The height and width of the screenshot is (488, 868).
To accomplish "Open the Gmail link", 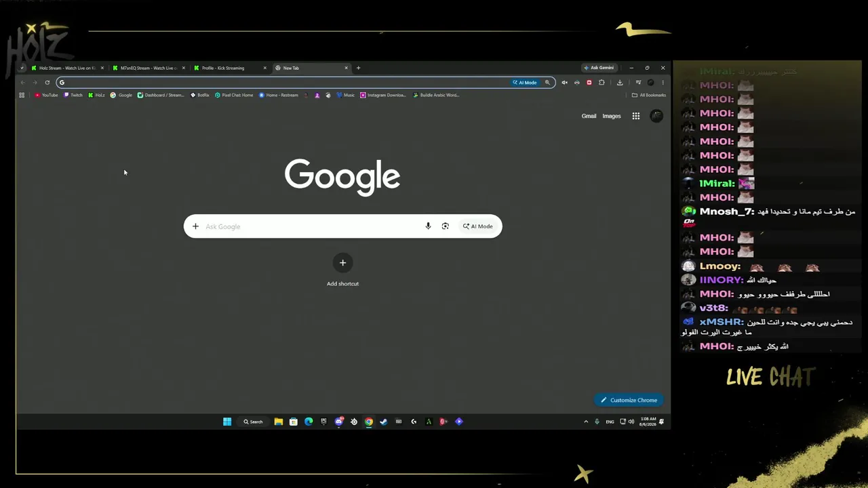I will (x=589, y=116).
